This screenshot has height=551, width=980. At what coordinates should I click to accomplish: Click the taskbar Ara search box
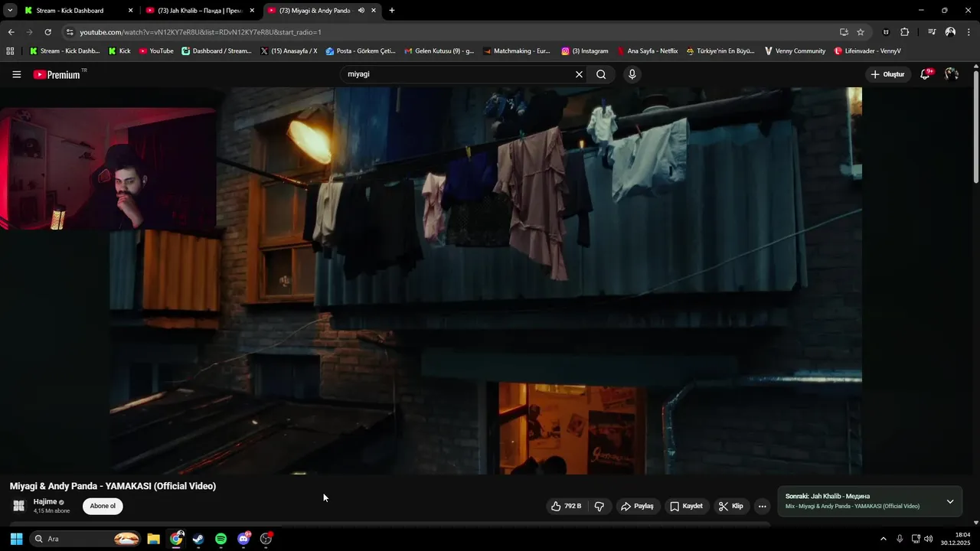point(87,539)
